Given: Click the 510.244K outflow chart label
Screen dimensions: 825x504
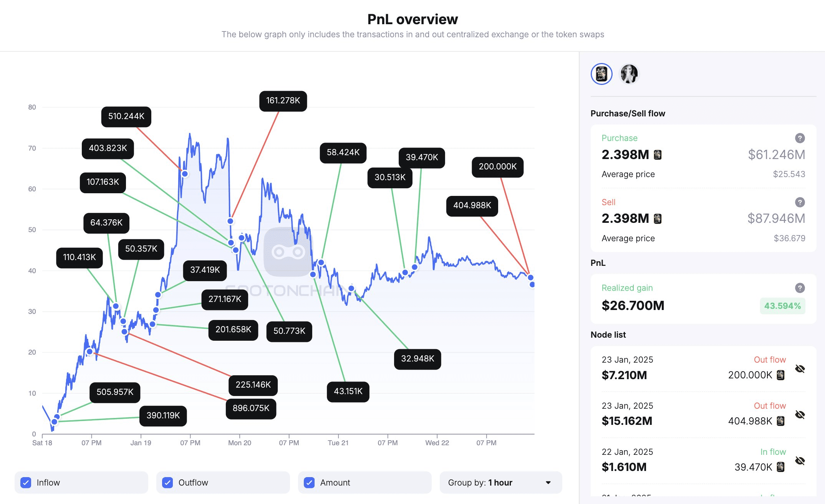Looking at the screenshot, I should [126, 116].
